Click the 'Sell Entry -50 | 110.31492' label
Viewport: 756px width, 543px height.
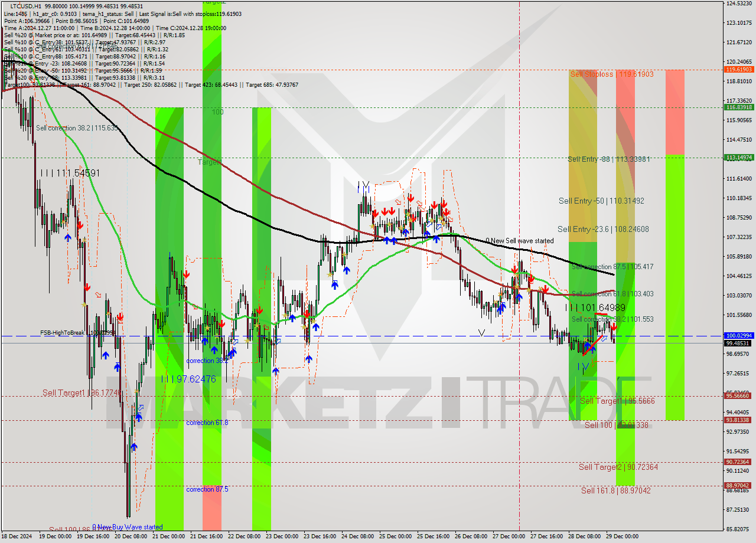[601, 201]
